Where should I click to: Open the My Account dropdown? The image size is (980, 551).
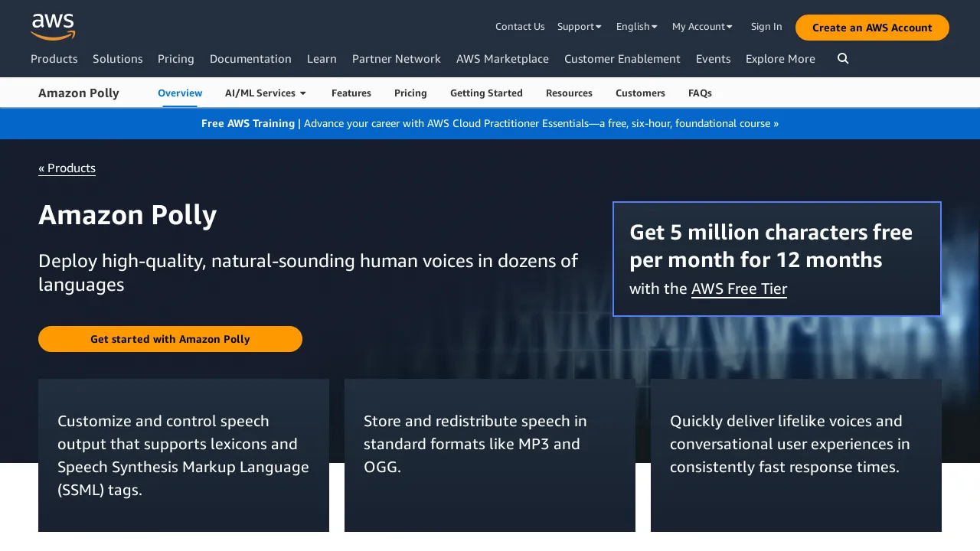[702, 26]
